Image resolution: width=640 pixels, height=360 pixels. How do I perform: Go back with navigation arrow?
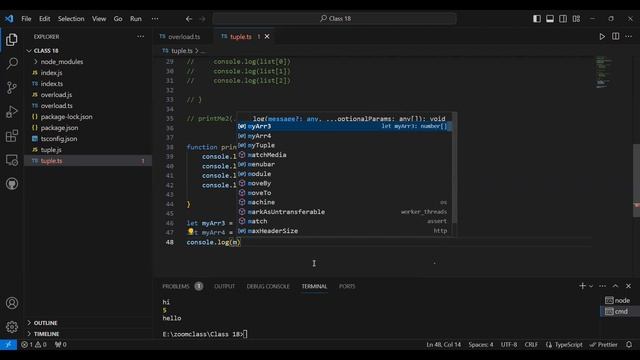(189, 19)
